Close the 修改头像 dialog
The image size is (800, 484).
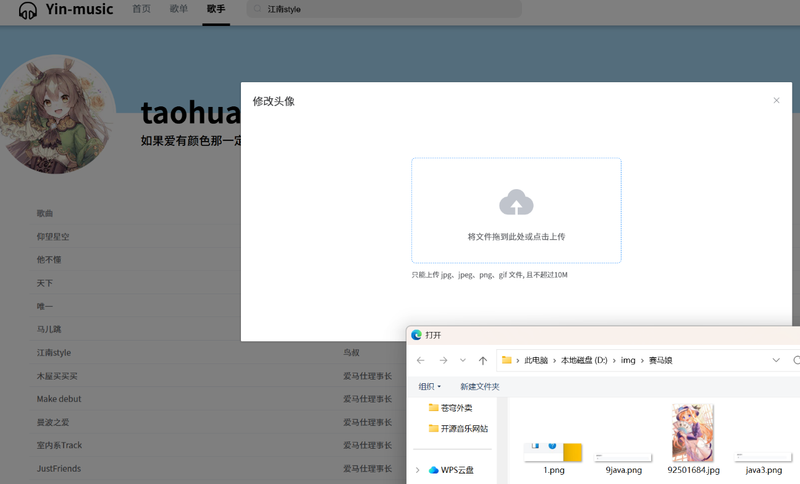coord(776,101)
